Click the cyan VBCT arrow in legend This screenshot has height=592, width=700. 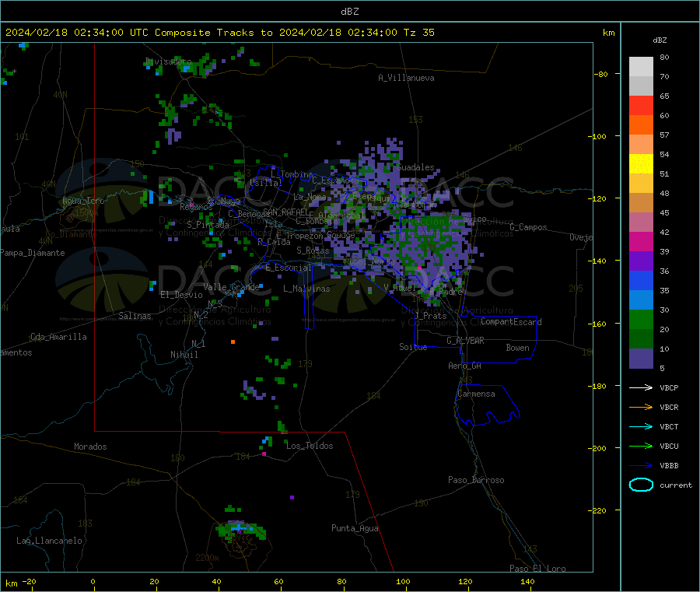[641, 426]
